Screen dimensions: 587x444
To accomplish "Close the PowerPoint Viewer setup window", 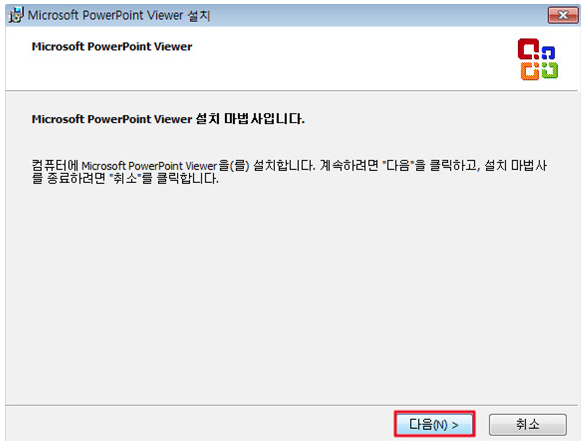I will tap(563, 15).
